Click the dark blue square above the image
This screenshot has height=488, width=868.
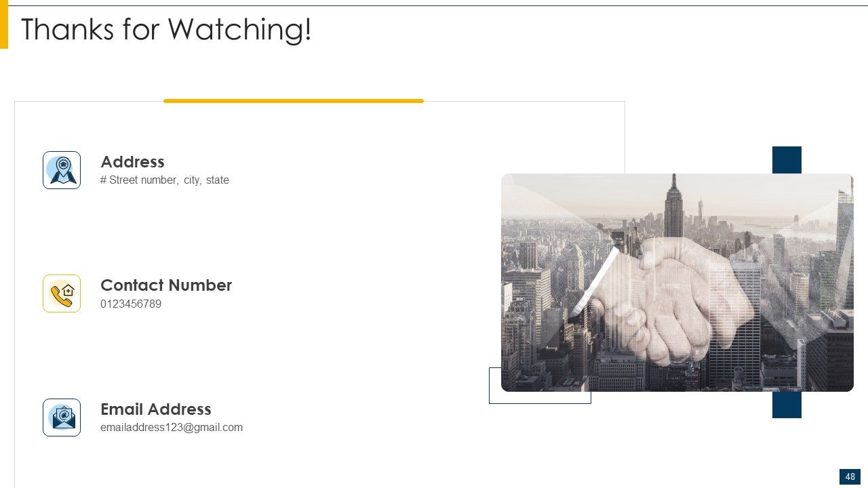click(787, 160)
